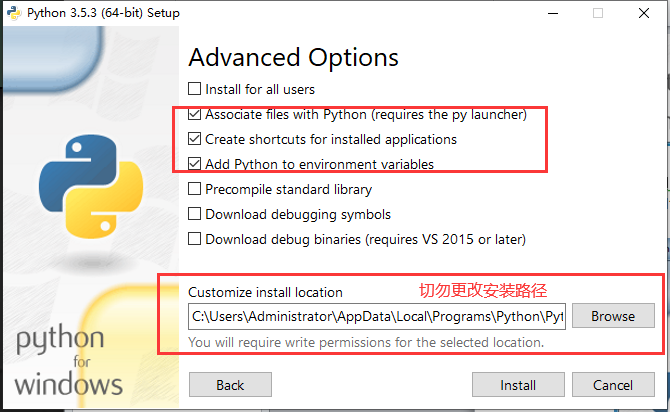Enable Precompile standard library option

click(194, 189)
